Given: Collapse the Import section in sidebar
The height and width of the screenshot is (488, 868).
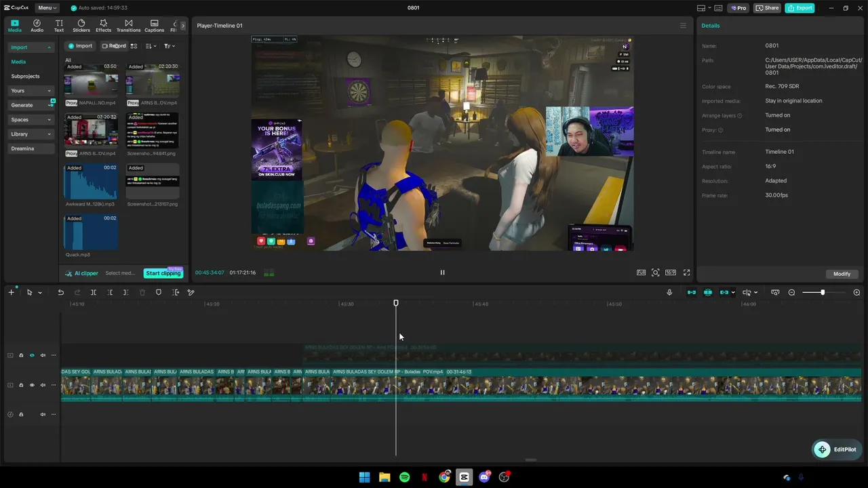Looking at the screenshot, I should [x=31, y=47].
